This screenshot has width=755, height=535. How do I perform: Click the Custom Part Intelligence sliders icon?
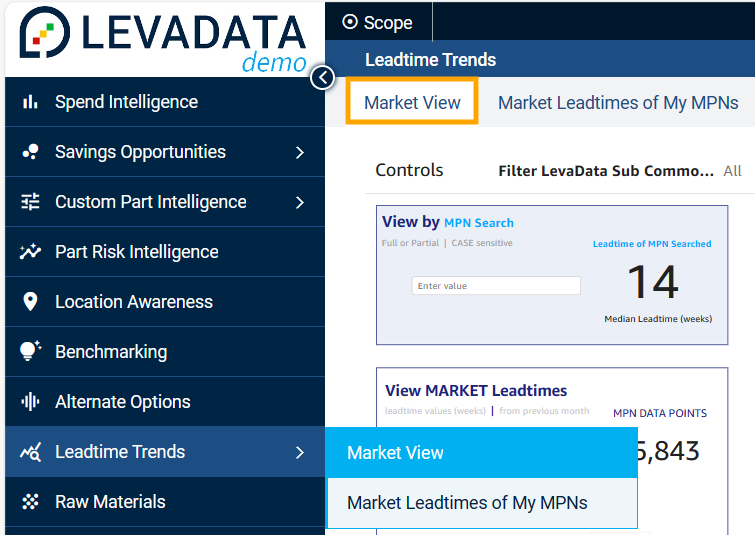point(30,202)
